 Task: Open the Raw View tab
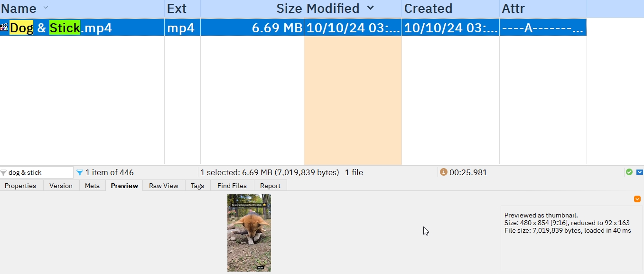[x=164, y=186]
